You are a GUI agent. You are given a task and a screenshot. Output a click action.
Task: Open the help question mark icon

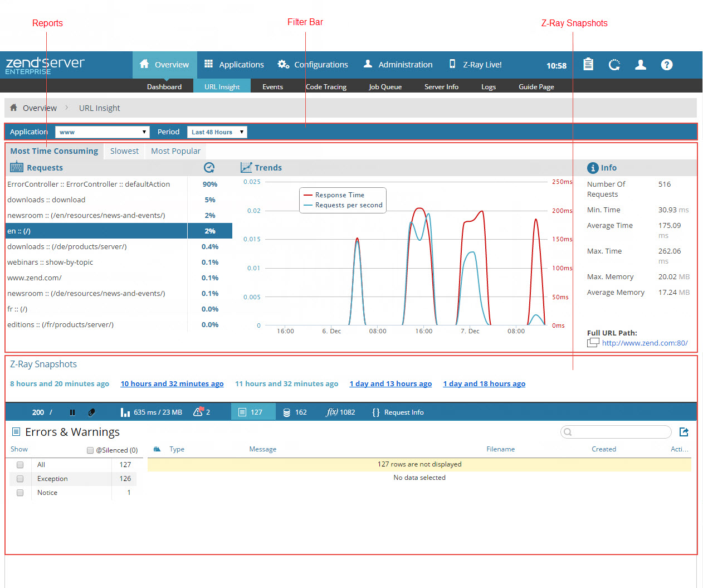666,65
